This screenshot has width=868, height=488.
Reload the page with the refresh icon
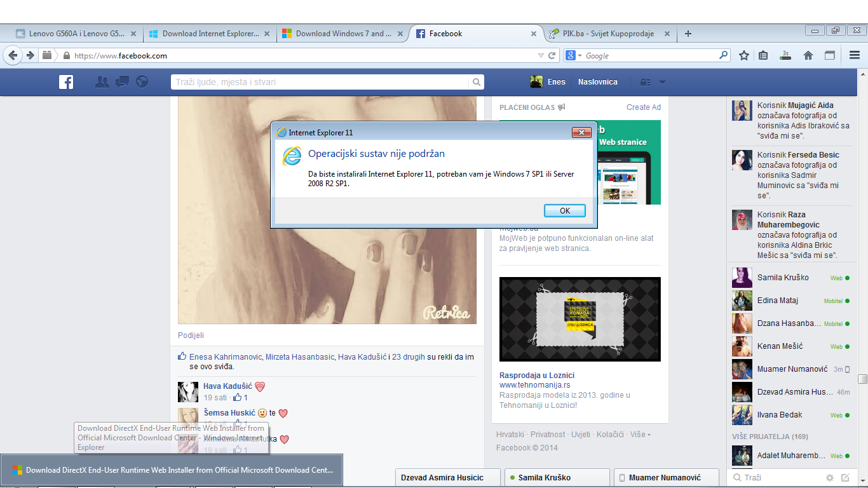coord(552,55)
